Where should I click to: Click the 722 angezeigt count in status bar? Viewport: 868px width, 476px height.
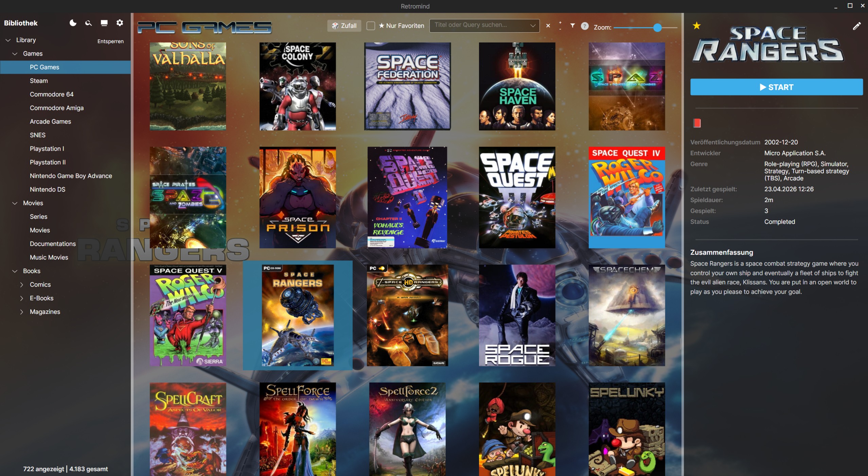pyautogui.click(x=43, y=469)
